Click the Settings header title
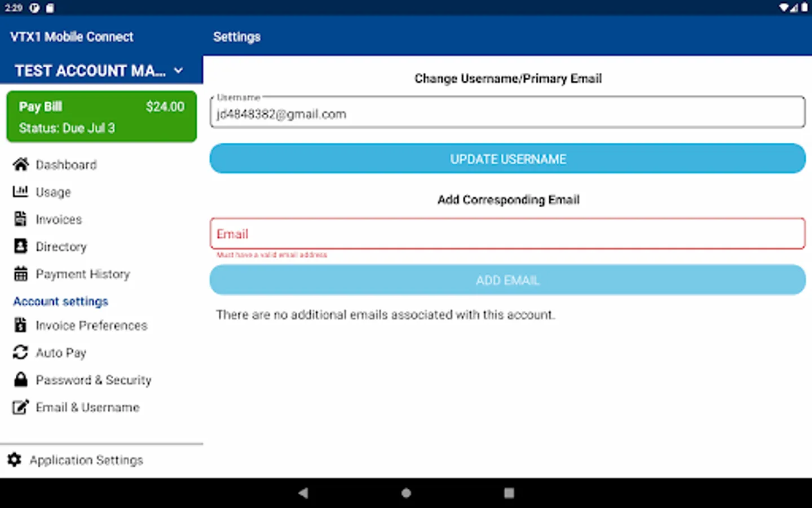Screen dimensions: 812x508 click(237, 37)
